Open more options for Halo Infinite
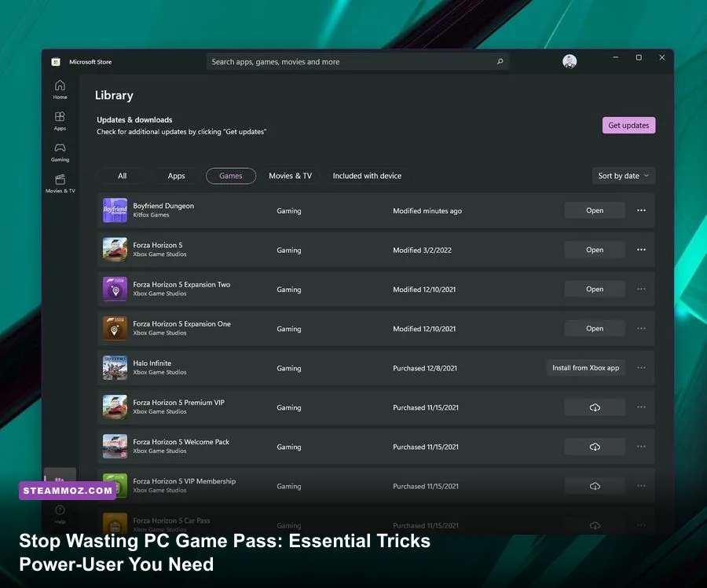This screenshot has height=588, width=707. pyautogui.click(x=641, y=367)
